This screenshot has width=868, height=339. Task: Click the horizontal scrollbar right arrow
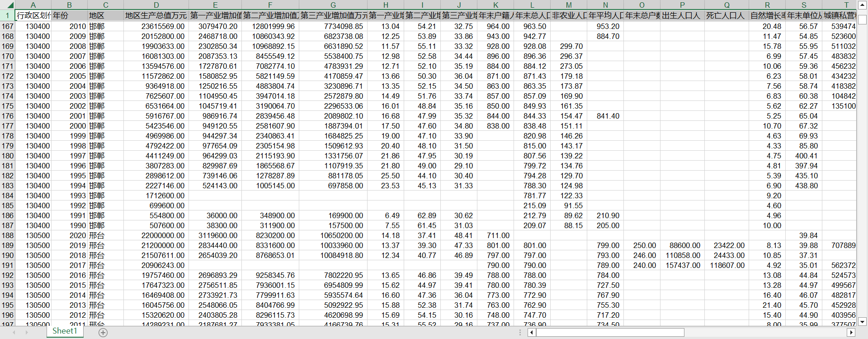pos(851,333)
